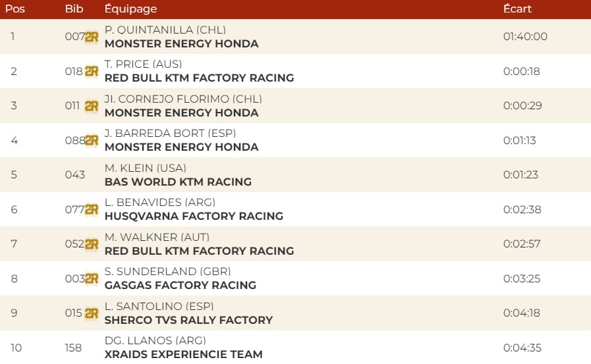Click the Écart column header
591x364 pixels.
coord(517,9)
